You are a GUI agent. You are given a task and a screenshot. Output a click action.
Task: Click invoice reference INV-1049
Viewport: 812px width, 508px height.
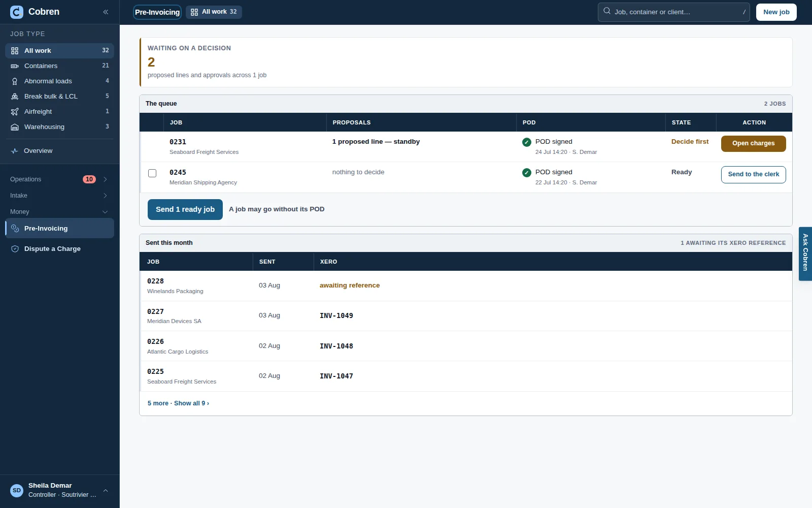(336, 315)
